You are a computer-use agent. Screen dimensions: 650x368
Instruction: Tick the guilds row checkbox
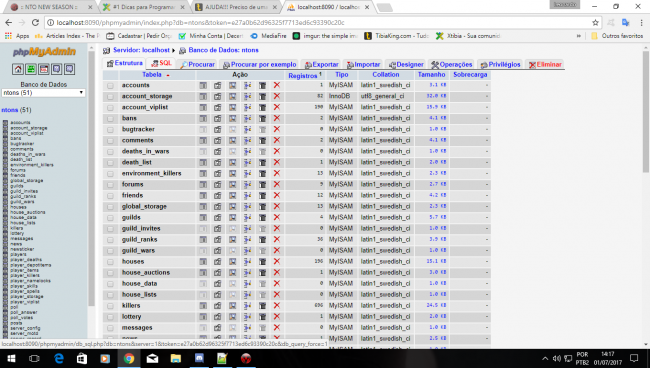110,218
